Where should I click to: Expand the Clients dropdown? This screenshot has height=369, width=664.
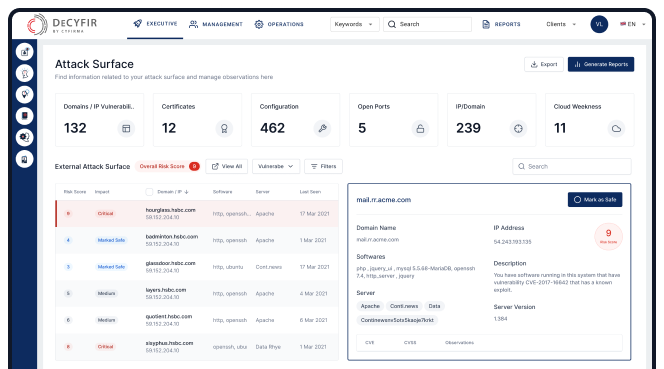click(561, 24)
